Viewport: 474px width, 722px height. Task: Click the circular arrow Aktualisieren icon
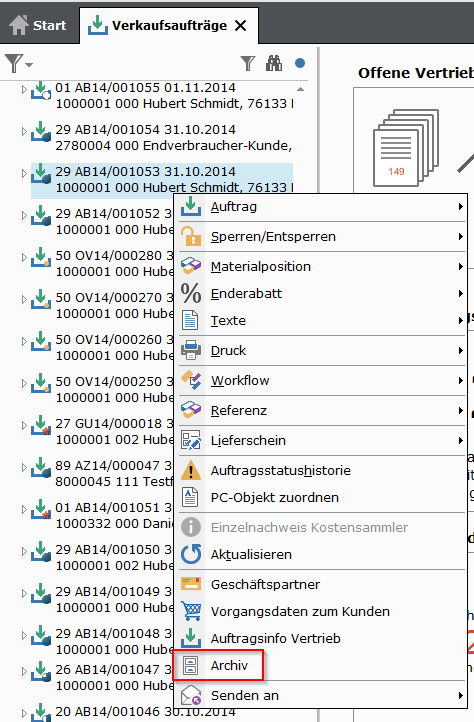[191, 554]
